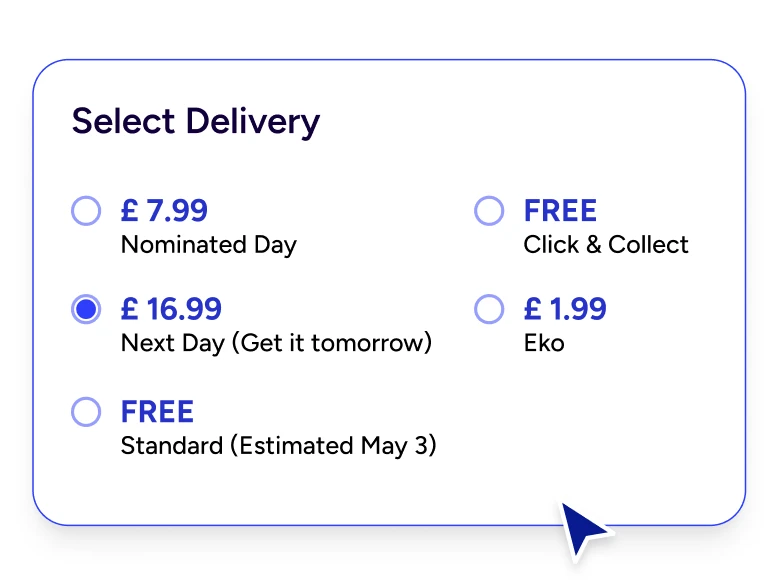This screenshot has height=585, width=779.
Task: Click the £ 7.99 price label
Action: [164, 211]
